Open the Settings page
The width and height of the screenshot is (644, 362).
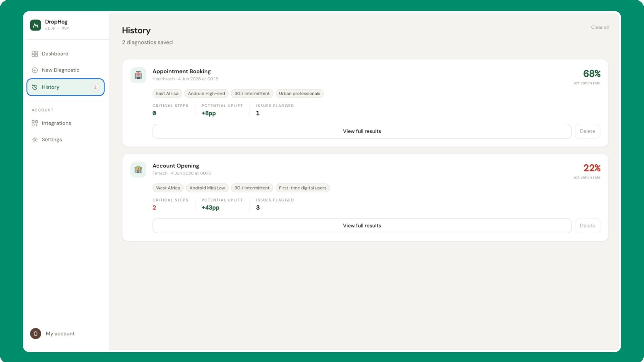click(65, 140)
